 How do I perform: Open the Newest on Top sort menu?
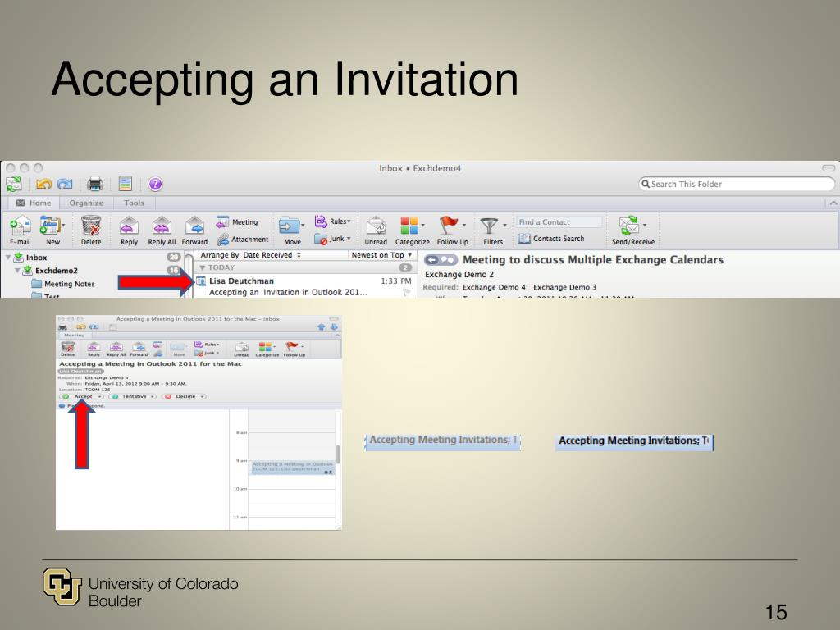(x=382, y=255)
